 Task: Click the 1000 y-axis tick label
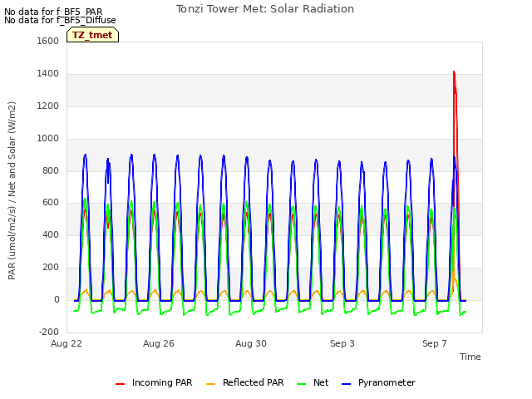click(x=48, y=139)
